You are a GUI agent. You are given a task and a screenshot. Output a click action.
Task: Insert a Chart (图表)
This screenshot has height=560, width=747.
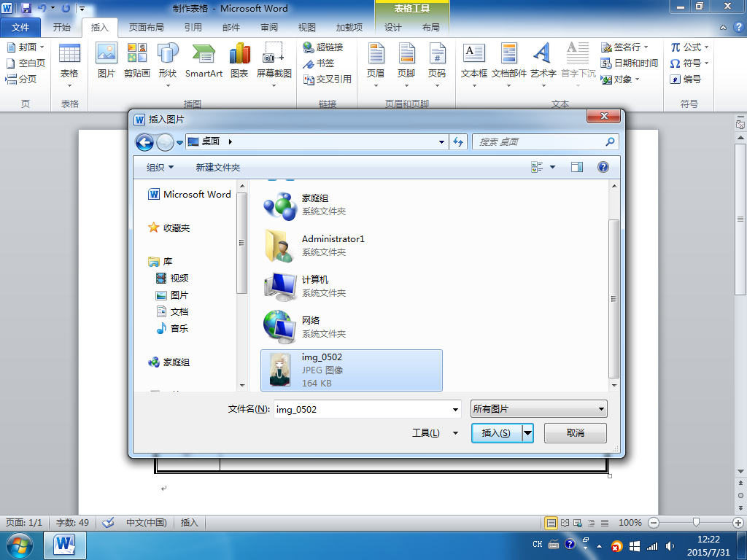click(239, 60)
